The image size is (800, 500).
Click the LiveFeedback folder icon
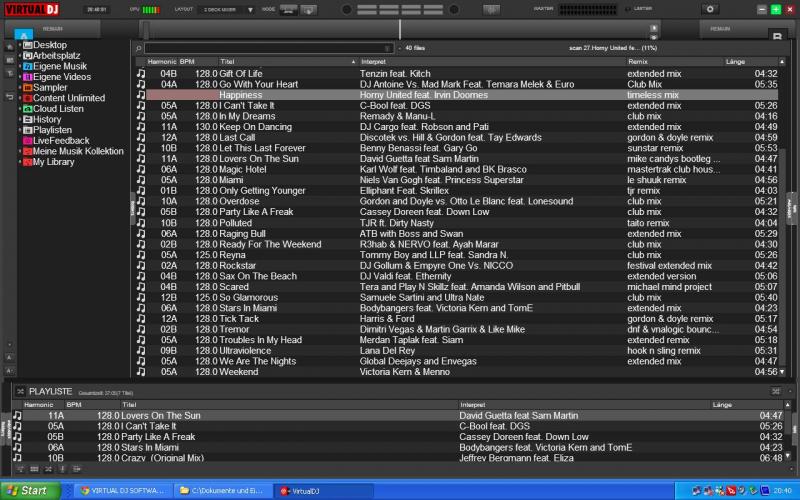click(28, 141)
